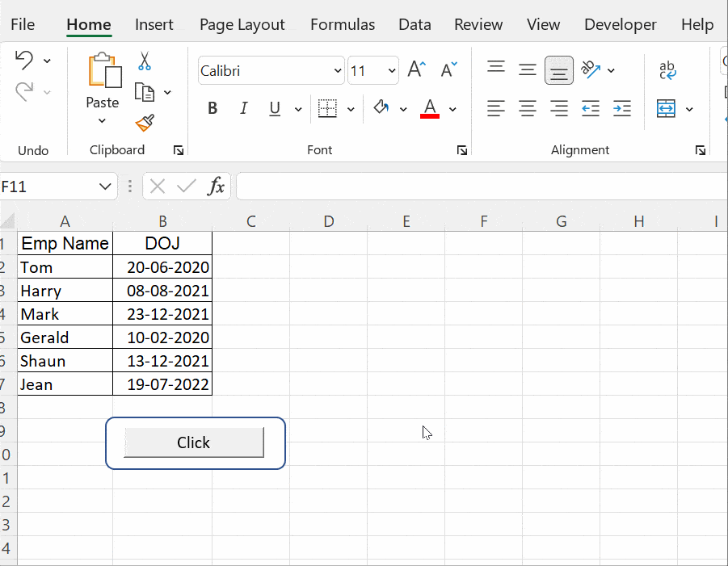
Task: Apply the red Font Color A
Action: point(430,108)
